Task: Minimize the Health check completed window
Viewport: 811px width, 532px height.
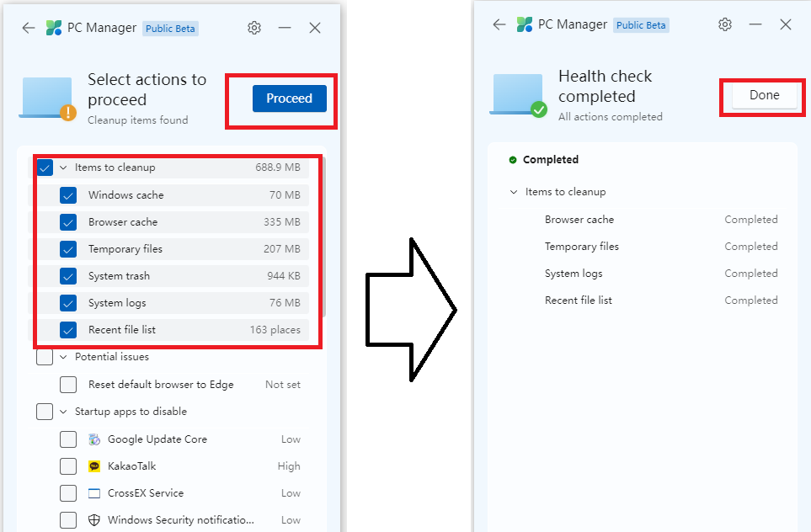Action: tap(755, 24)
